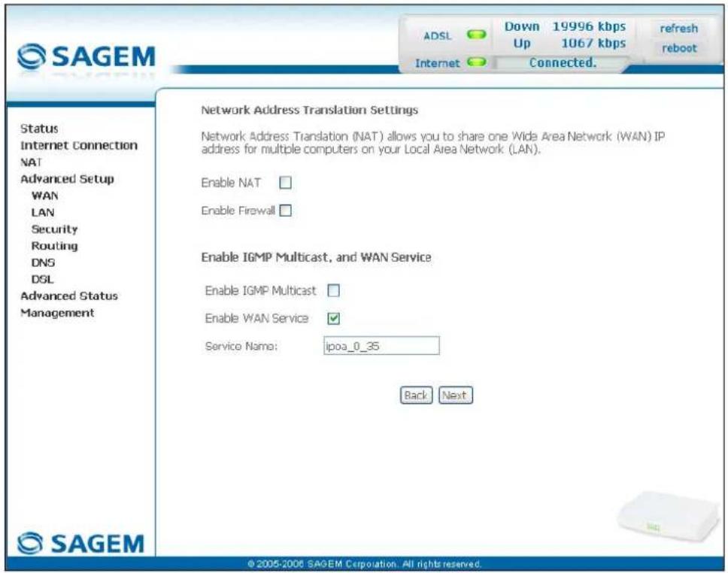Screen dimensions: 728x573
Task: Click the reboot link
Action: pyautogui.click(x=679, y=48)
